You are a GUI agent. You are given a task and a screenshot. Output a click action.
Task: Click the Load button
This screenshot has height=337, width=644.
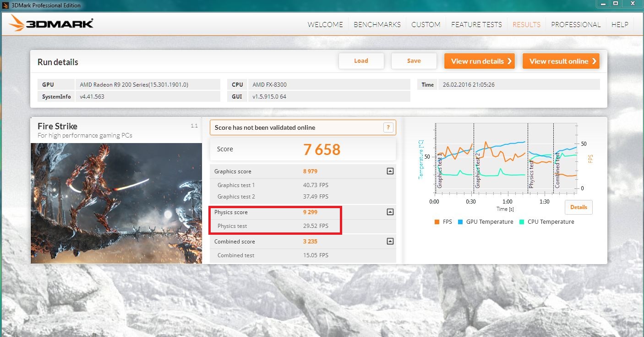361,61
